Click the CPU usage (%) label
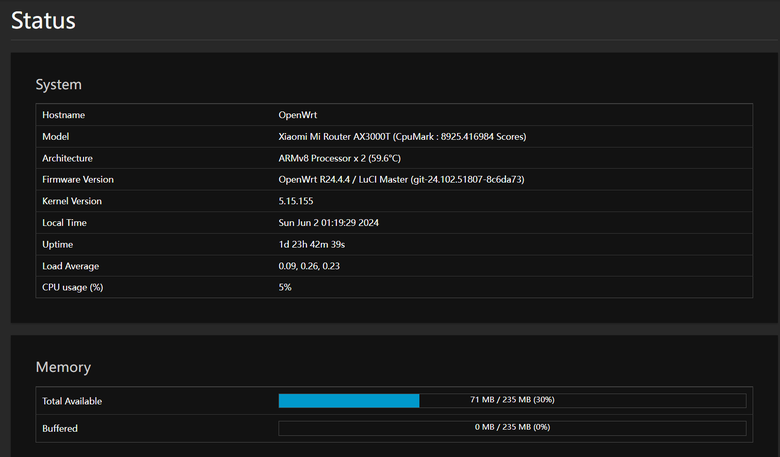Screen dimensions: 780x457 (72, 287)
